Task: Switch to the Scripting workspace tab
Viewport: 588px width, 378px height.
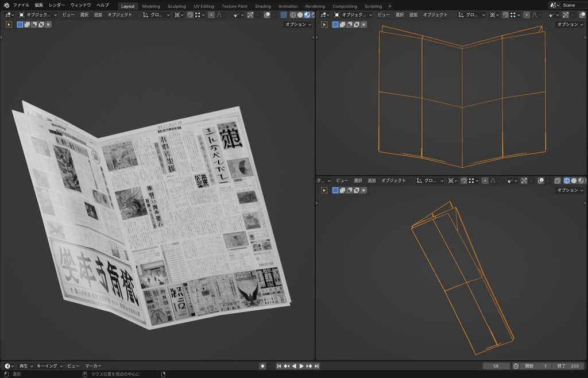Action: point(373,6)
